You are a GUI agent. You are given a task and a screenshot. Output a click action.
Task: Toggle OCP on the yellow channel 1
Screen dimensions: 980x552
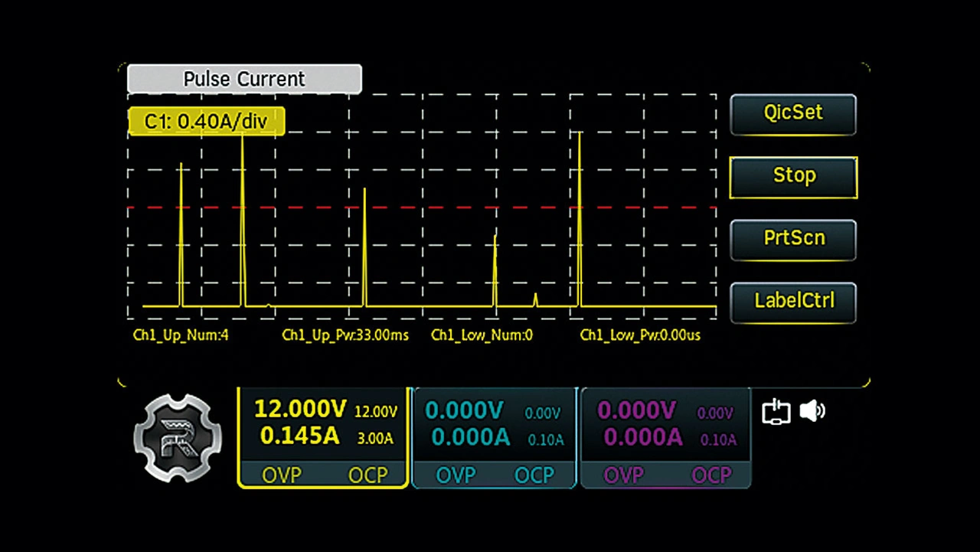pos(367,475)
